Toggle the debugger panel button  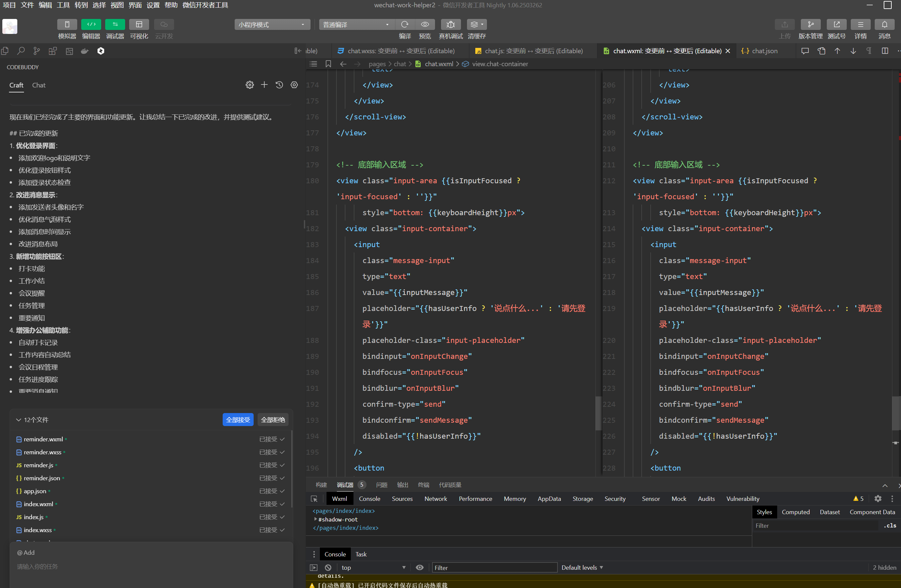tap(115, 25)
